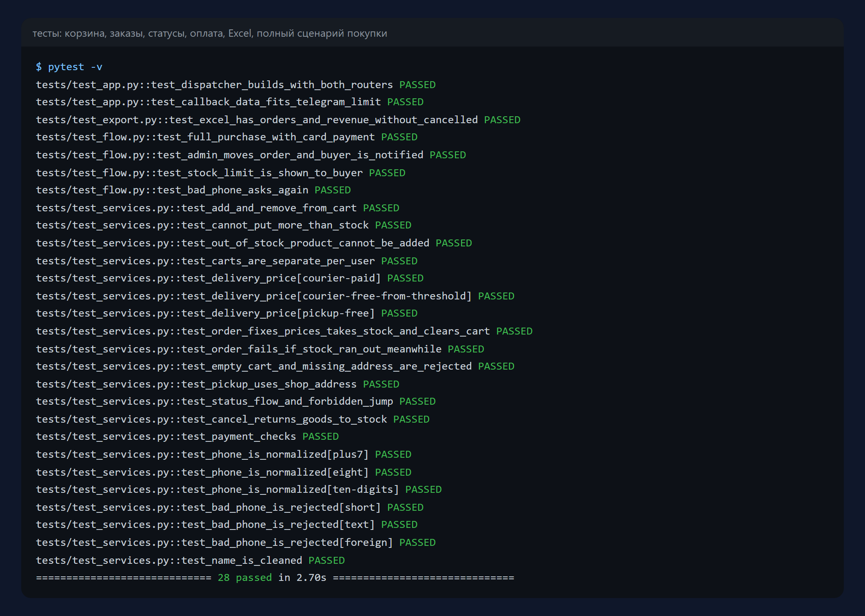The image size is (865, 616).
Task: Select line test_cancel_returns_goods_to_stock
Action: coord(233,419)
